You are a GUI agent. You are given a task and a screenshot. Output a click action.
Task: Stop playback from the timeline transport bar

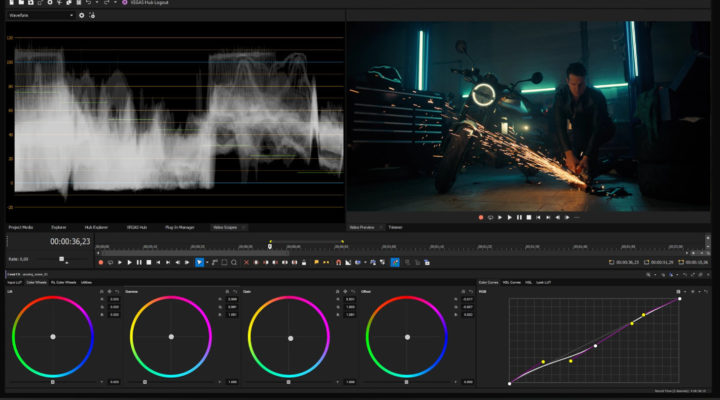click(x=149, y=263)
